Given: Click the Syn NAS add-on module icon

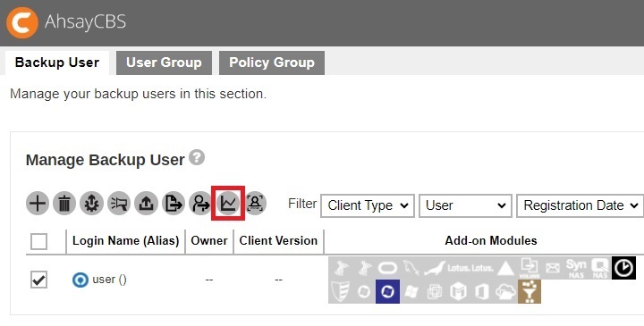Looking at the screenshot, I should [576, 268].
